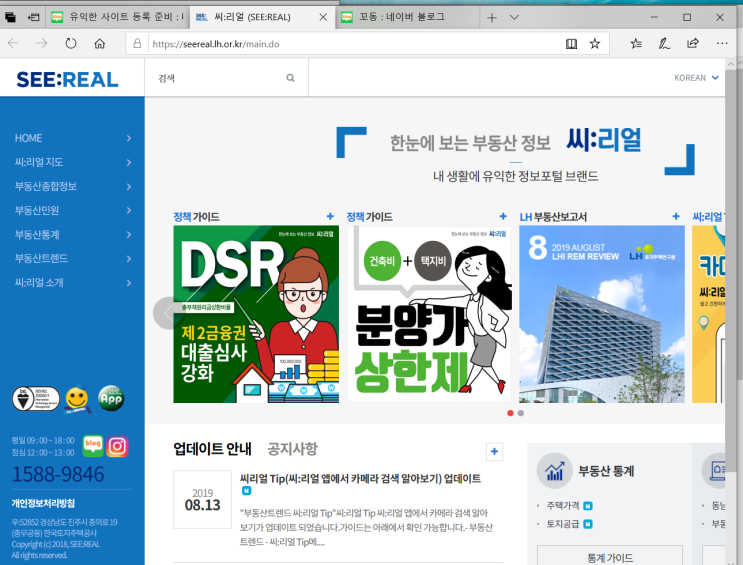Click the SEE:REAL logo
This screenshot has width=743, height=565.
coord(67,79)
